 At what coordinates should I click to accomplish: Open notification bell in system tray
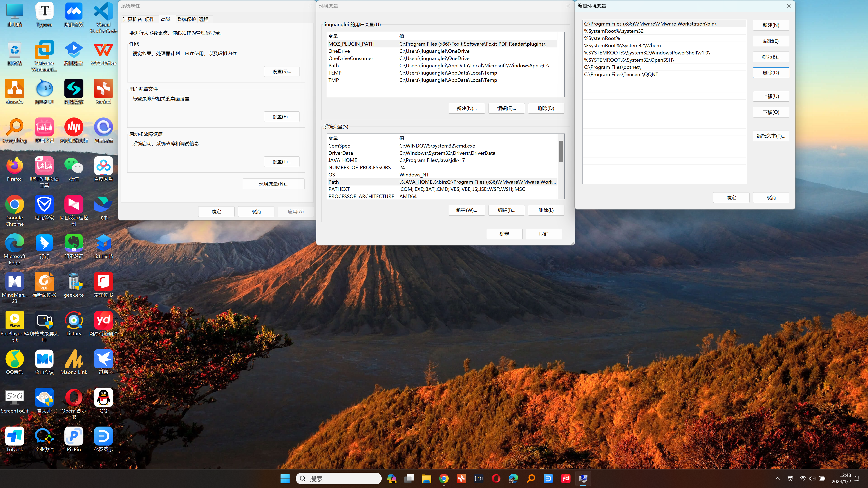[x=857, y=479]
